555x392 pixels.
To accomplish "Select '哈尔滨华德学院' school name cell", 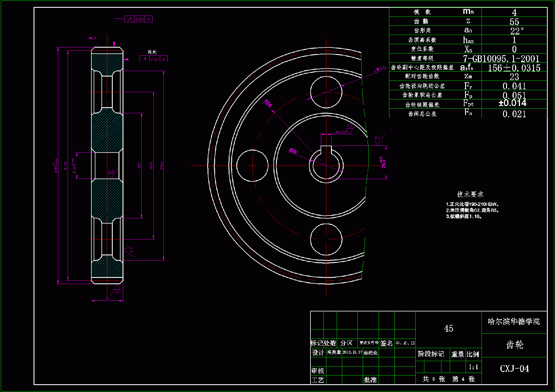I will coord(514,322).
